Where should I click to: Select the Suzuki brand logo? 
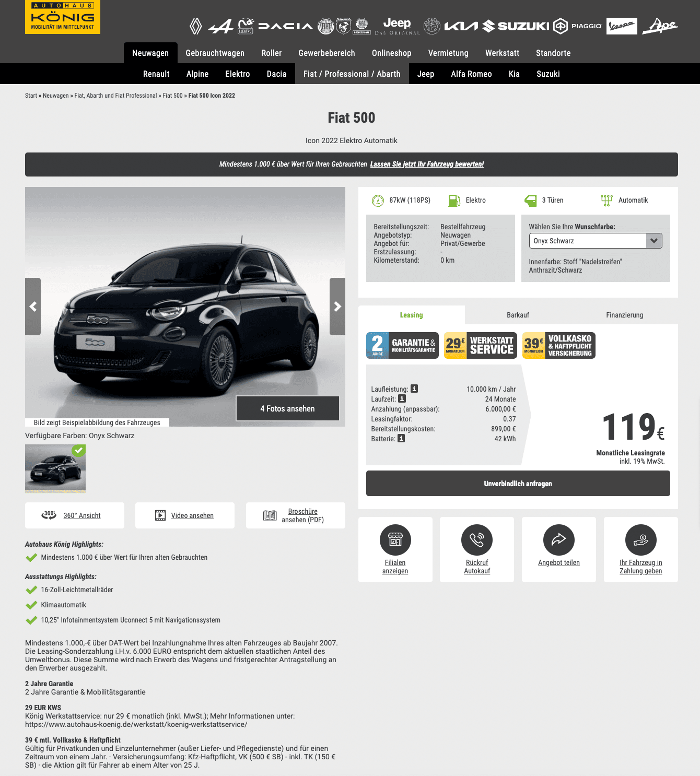pyautogui.click(x=516, y=26)
